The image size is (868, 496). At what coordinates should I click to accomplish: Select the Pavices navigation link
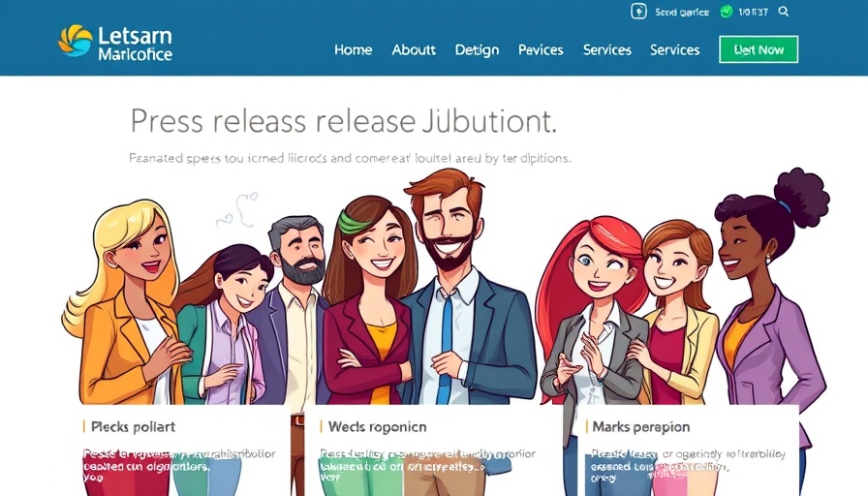tap(541, 49)
